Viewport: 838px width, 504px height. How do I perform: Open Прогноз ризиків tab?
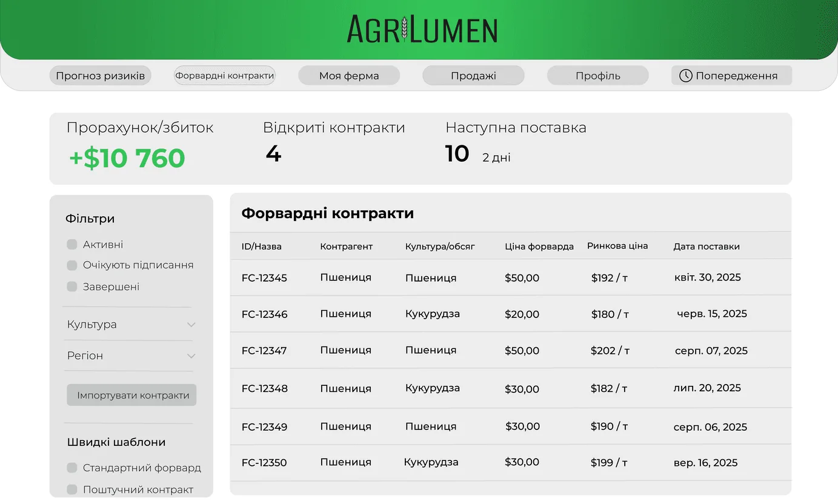(x=100, y=76)
